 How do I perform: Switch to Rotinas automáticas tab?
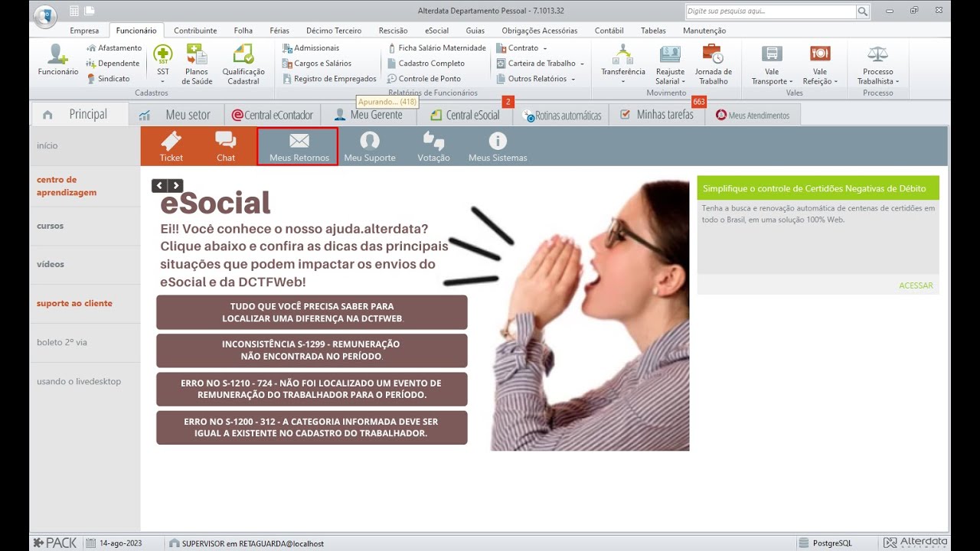[561, 116]
